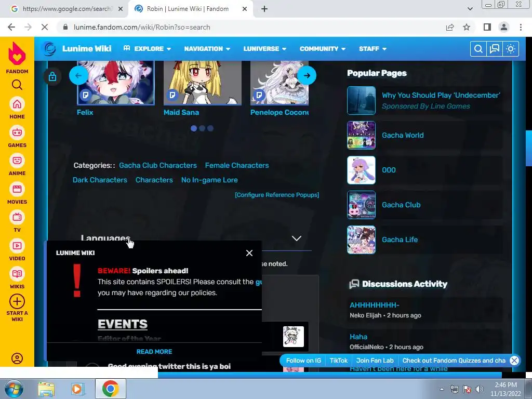Stop page loading in Chrome
Viewport: 532px width, 399px height.
coord(45,27)
